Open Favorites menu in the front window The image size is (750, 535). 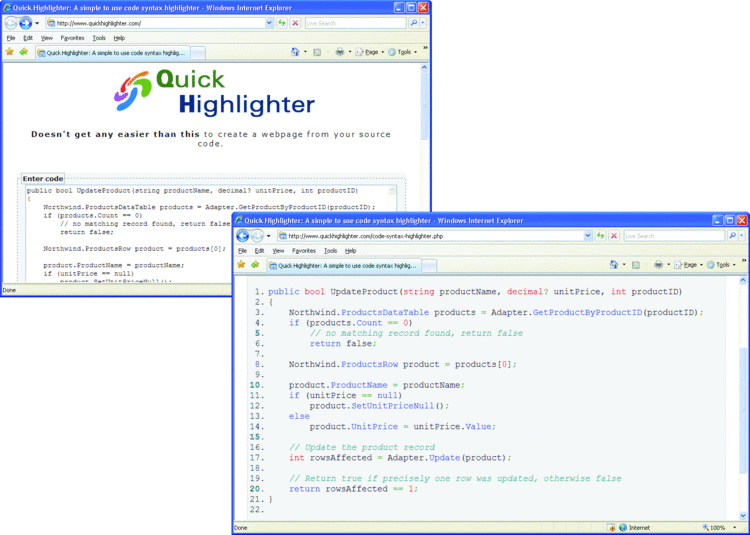point(304,251)
